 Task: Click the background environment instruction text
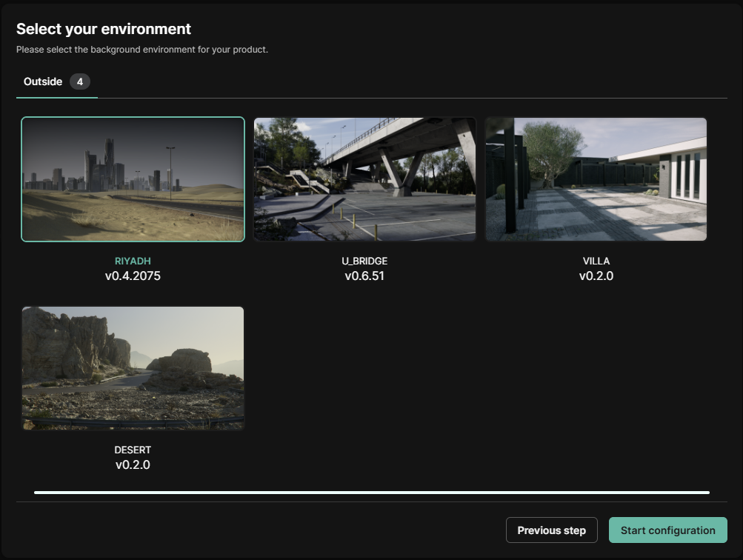click(142, 50)
